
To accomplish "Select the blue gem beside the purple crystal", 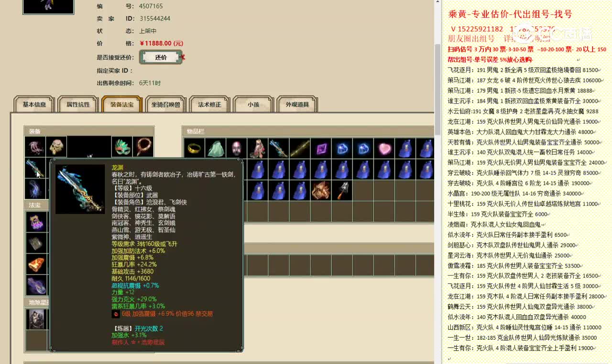I will pos(342,148).
